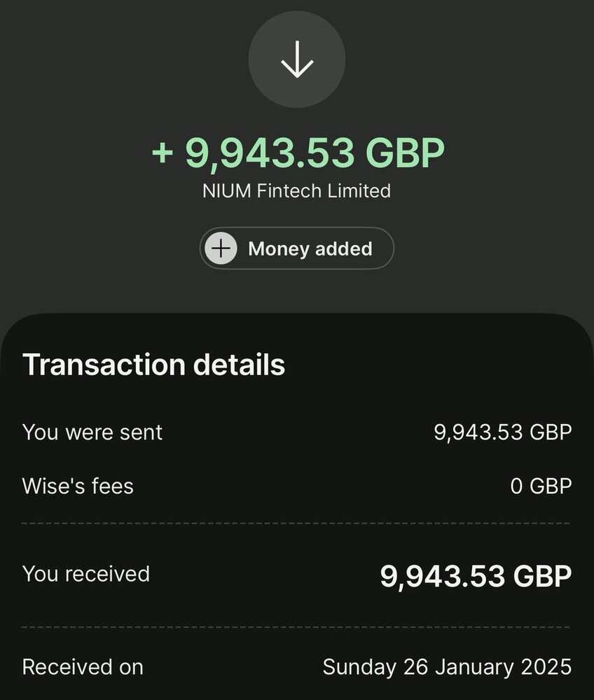Click the downward arrow received icon
This screenshot has height=700, width=594.
coord(297,59)
